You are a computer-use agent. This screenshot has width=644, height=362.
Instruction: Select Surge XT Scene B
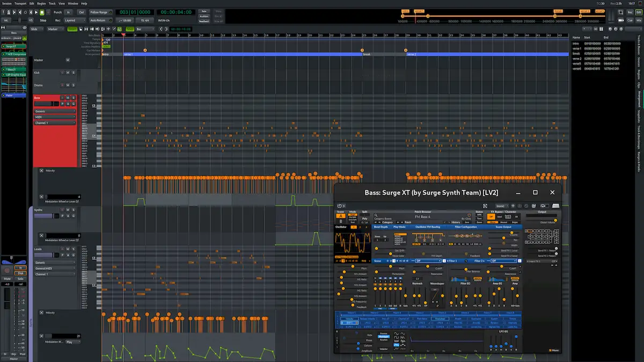coord(341,221)
